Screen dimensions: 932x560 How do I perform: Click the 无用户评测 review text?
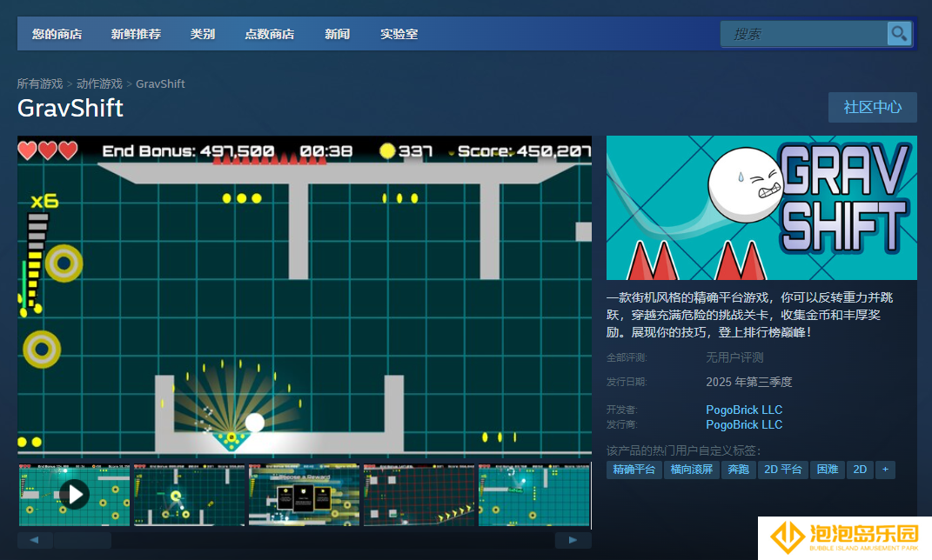[734, 357]
